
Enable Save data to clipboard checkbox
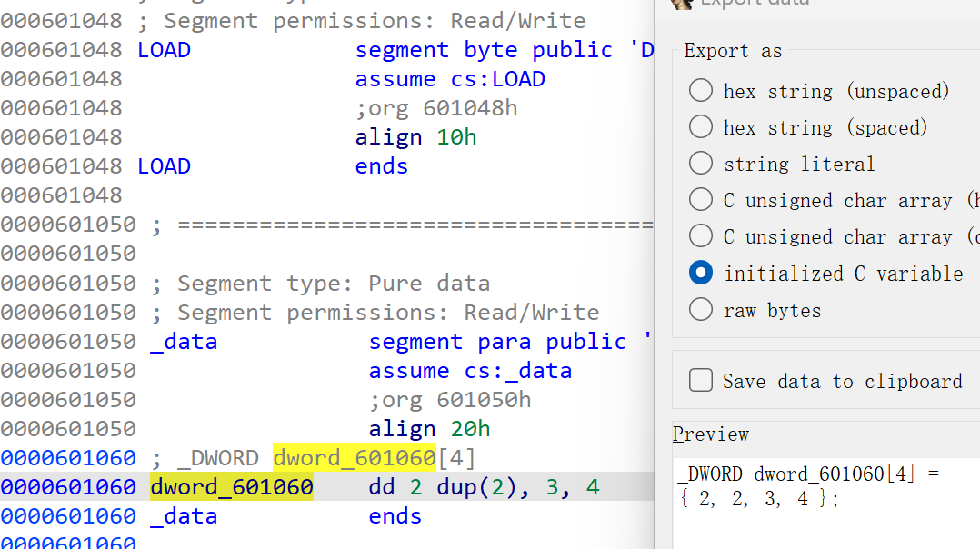coord(701,381)
